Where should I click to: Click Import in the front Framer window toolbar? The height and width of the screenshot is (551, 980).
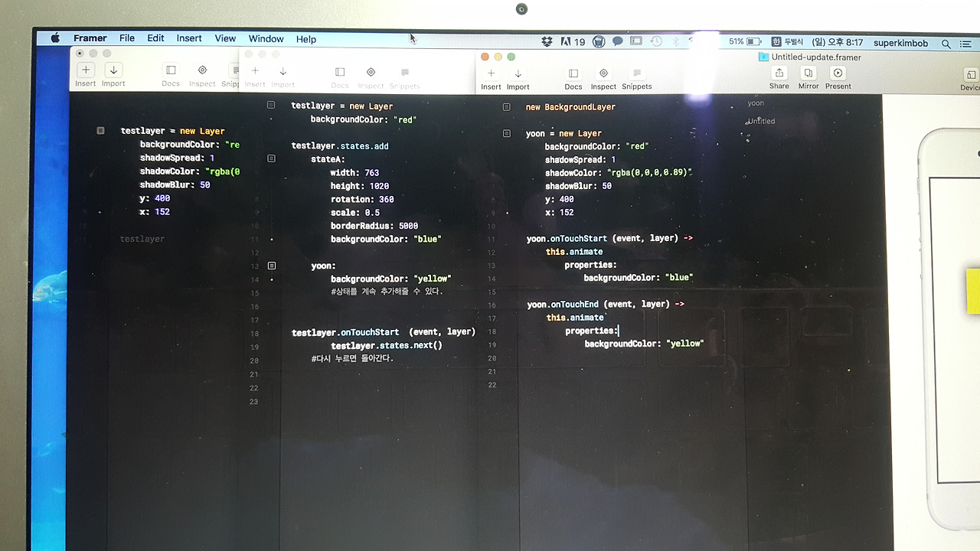(x=518, y=77)
